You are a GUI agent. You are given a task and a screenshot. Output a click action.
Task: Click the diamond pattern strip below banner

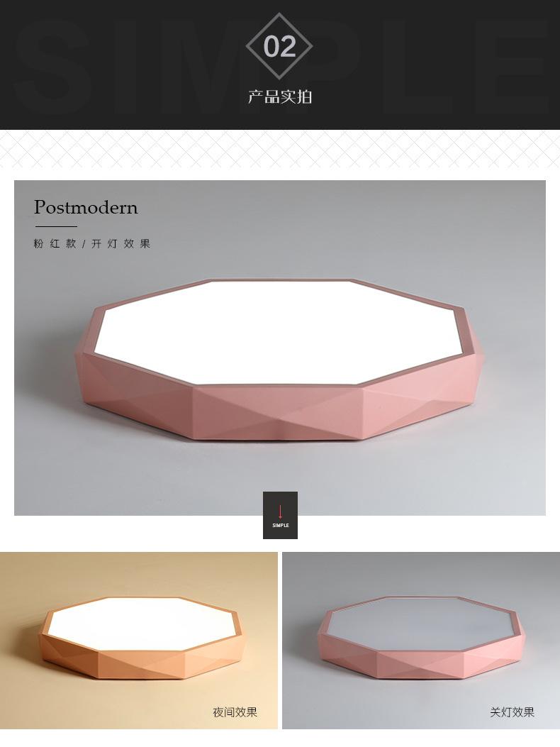280,149
